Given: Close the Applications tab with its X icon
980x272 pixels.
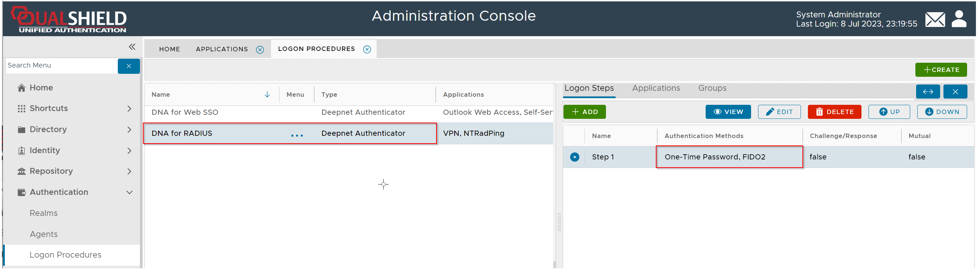Looking at the screenshot, I should click(260, 50).
